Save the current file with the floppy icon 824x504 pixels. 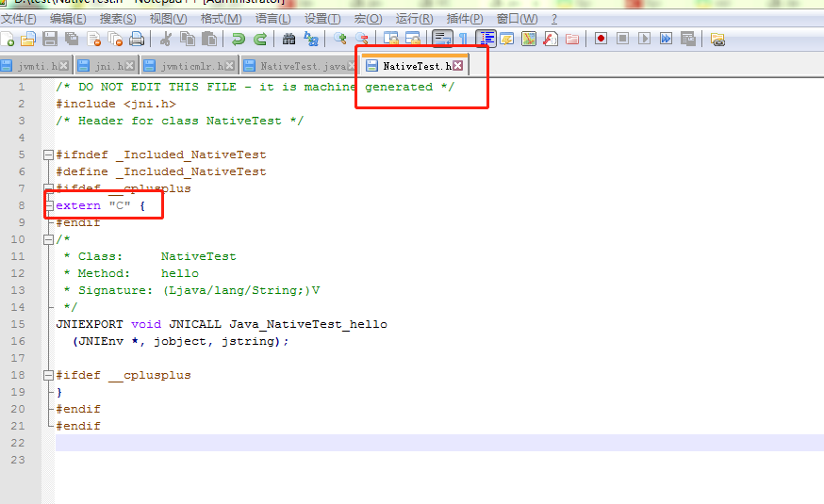[x=50, y=39]
